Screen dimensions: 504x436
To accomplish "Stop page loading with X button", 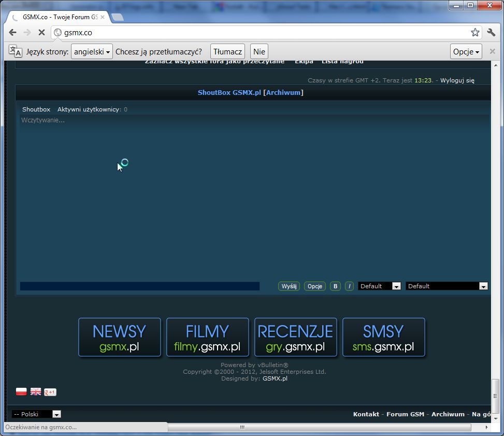I will tap(41, 33).
